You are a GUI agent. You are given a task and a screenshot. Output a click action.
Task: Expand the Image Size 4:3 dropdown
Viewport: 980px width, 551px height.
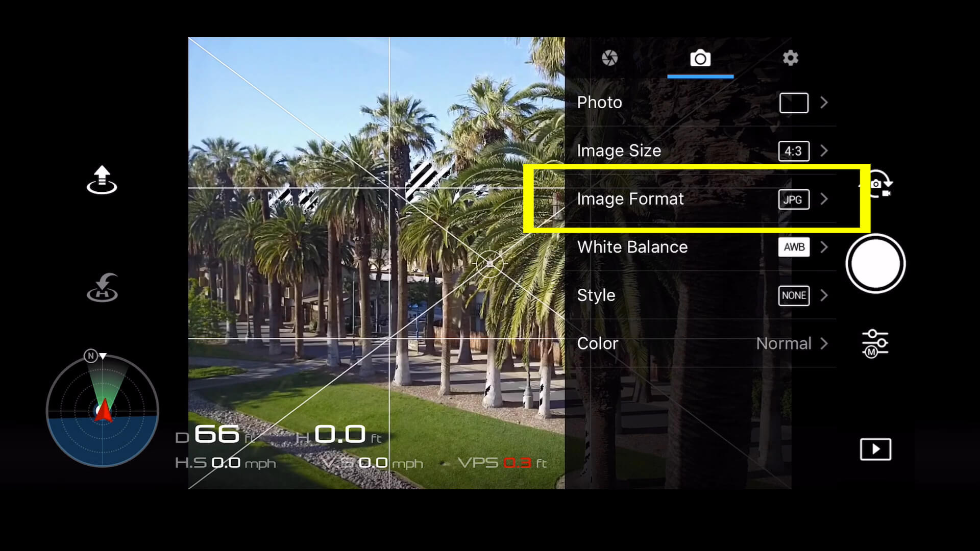(824, 150)
